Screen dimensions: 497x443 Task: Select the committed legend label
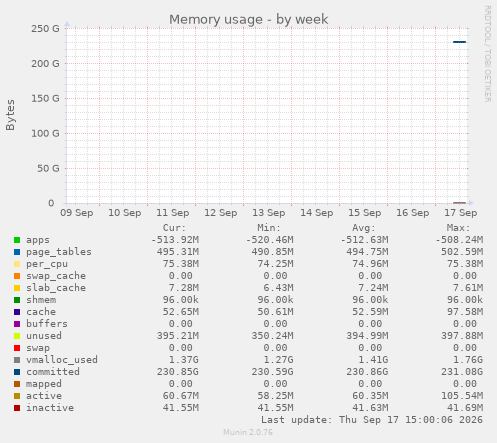pyautogui.click(x=53, y=372)
